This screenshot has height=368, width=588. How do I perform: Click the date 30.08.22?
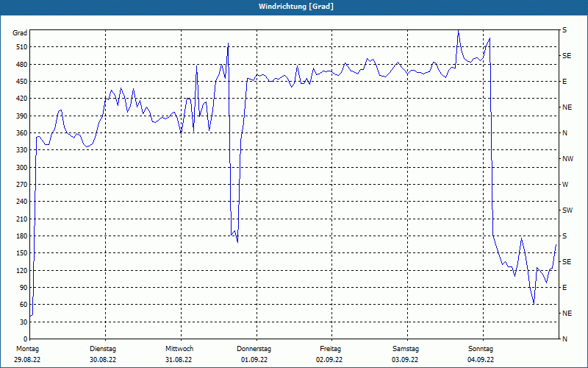coord(103,360)
